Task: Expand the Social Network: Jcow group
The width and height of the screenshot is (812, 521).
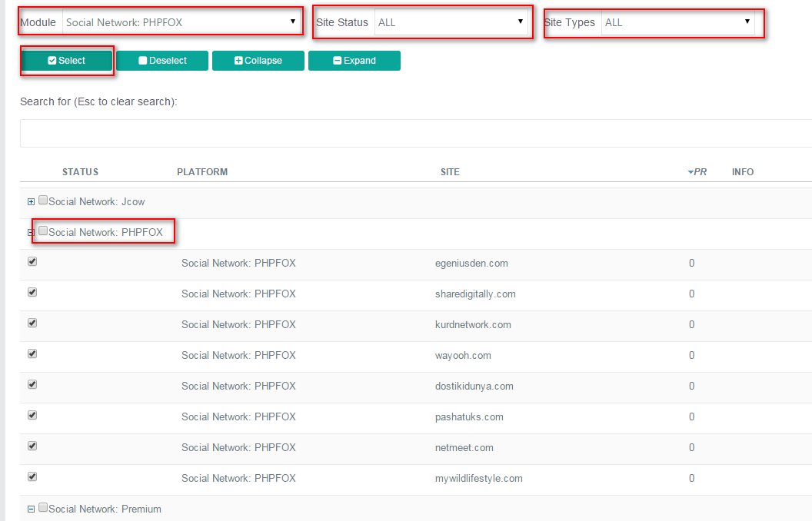Action: pos(31,202)
